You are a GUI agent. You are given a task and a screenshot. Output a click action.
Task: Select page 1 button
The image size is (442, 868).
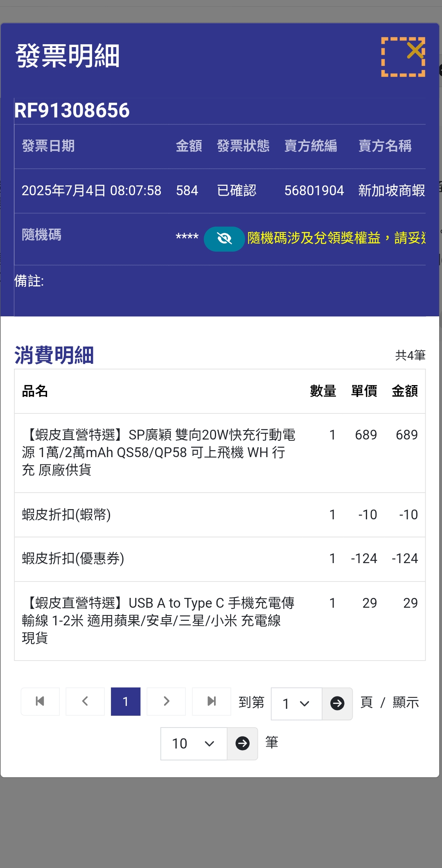(126, 701)
